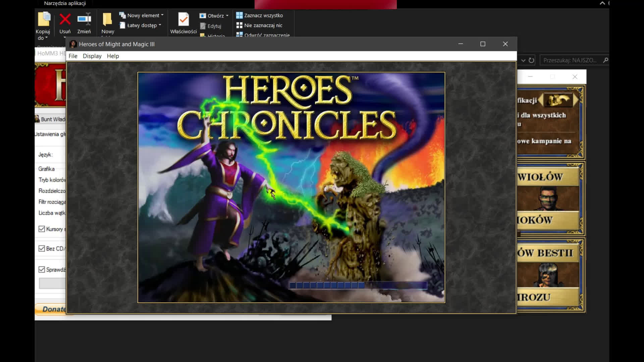Maximize the Heroes of Might and Magic III window
Screen dimensions: 644x362
tap(483, 44)
